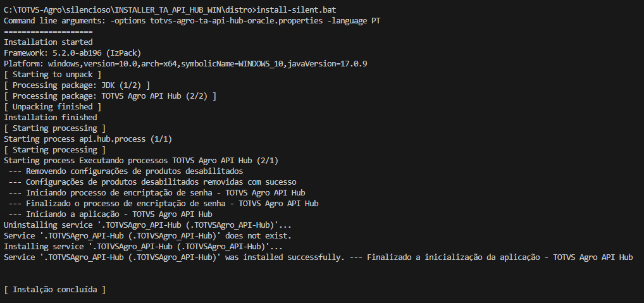Click 'Finalizado o processo de encriptação' line
The width and height of the screenshot is (644, 303).
tap(163, 203)
